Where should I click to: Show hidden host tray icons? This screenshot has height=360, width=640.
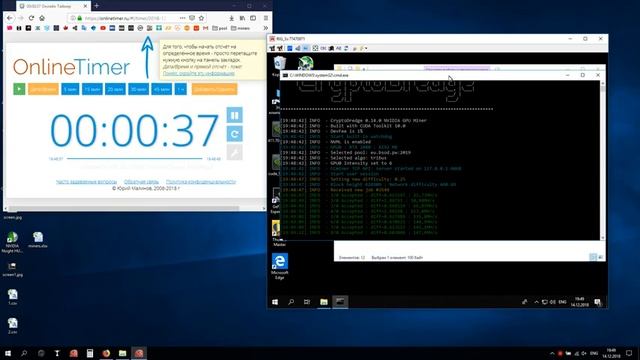pos(552,353)
